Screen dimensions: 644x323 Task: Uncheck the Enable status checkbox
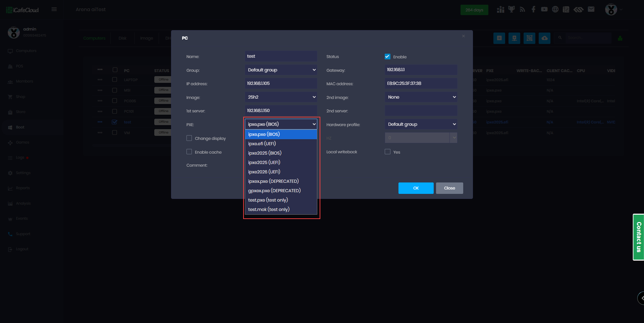coord(387,56)
